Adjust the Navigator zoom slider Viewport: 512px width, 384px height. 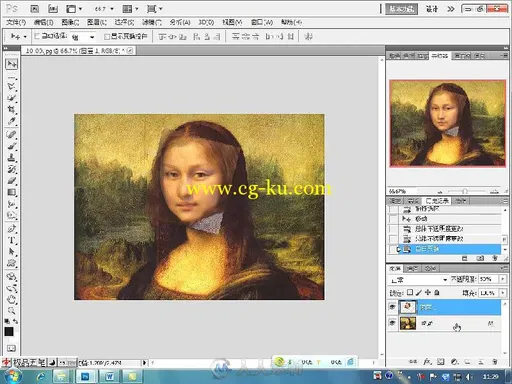coord(465,191)
